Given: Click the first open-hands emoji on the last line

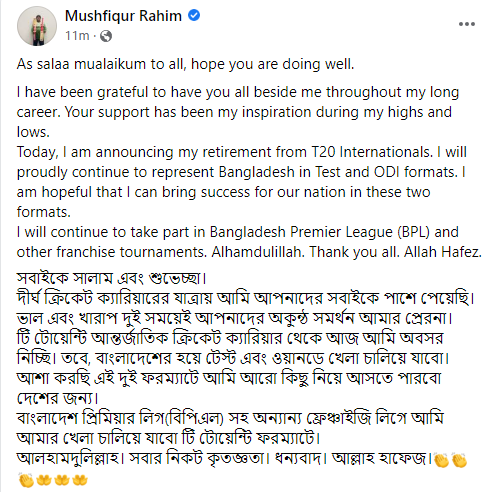Looking at the screenshot, I should pyautogui.click(x=44, y=480).
